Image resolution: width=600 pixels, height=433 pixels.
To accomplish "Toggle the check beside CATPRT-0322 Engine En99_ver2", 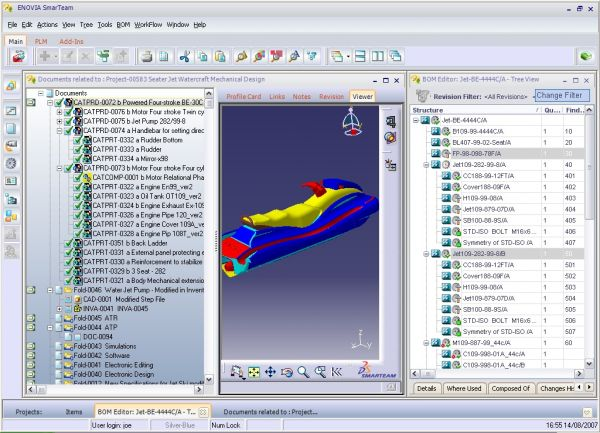I will coord(78,187).
